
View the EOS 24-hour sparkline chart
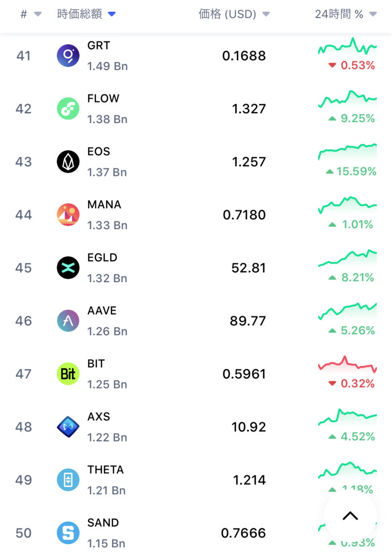tap(347, 152)
